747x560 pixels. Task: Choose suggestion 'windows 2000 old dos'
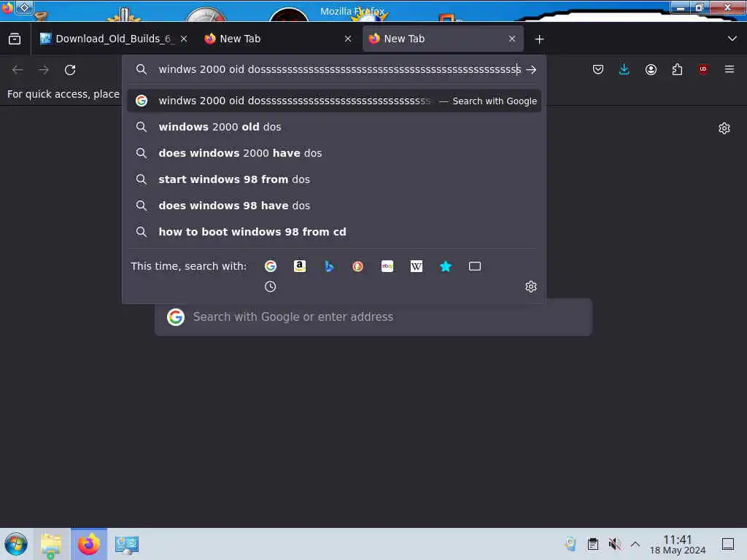[334, 127]
